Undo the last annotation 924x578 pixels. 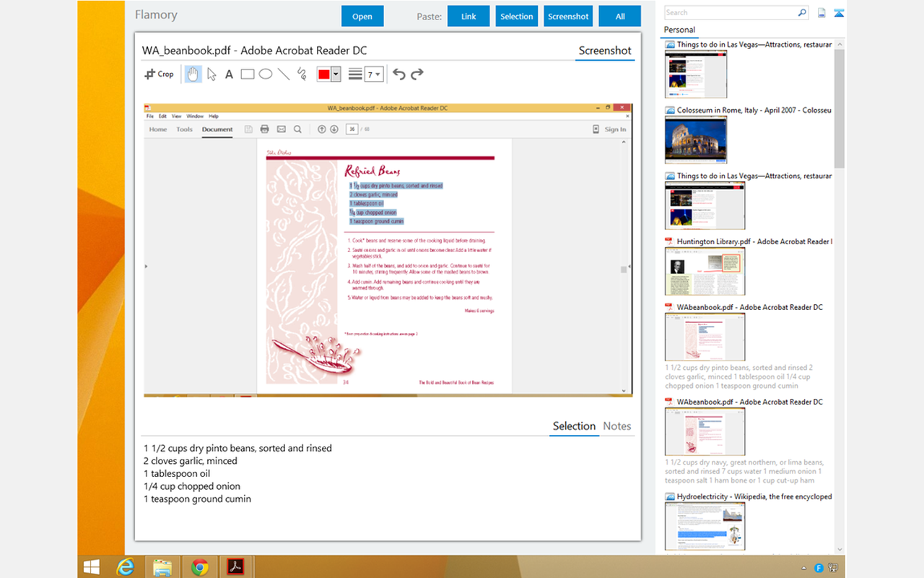pos(399,74)
